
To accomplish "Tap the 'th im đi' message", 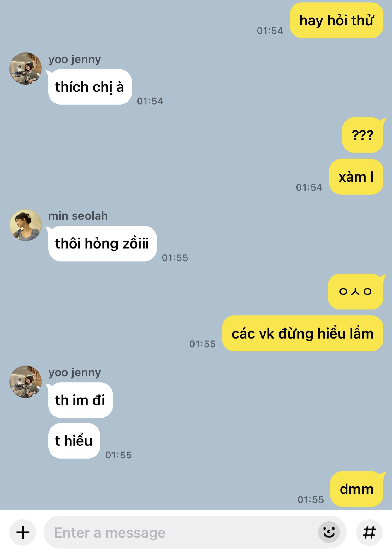I will (x=80, y=400).
